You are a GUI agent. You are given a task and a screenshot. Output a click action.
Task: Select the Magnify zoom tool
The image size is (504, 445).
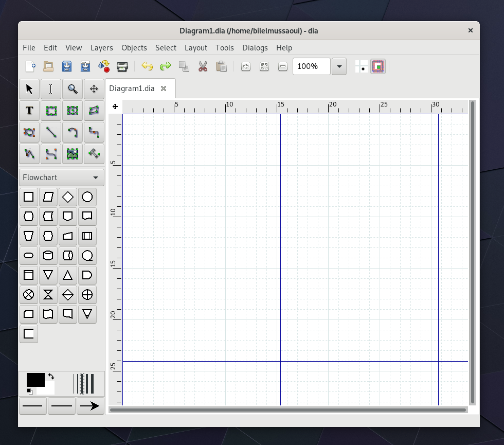point(73,89)
